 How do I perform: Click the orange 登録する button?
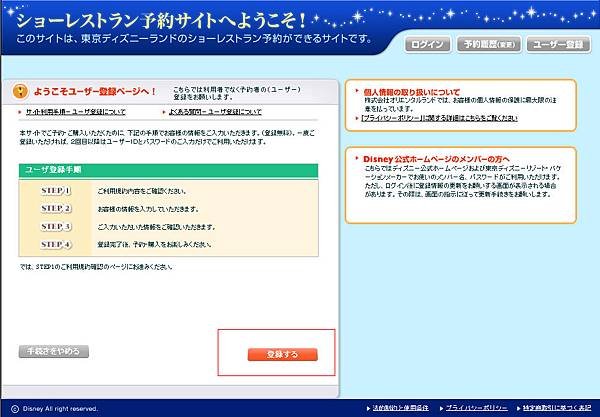point(282,354)
